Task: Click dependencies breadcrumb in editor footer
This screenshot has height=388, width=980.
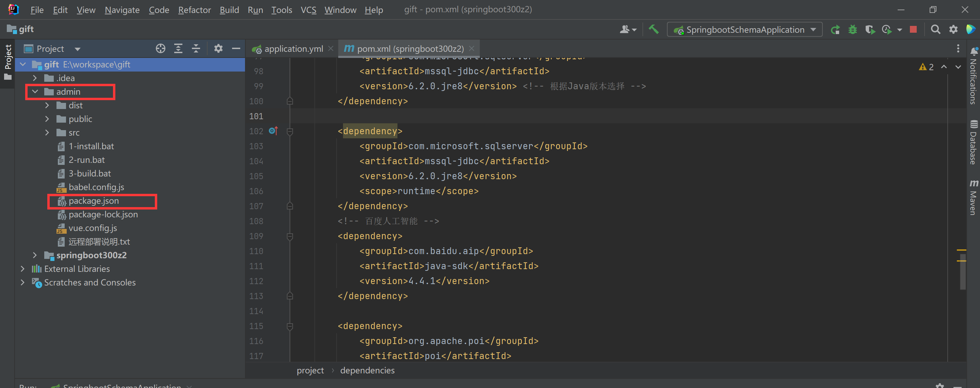Action: point(367,370)
